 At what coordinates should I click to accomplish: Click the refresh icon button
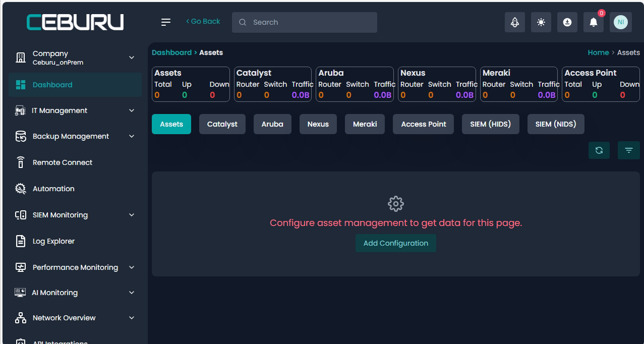[x=599, y=150]
